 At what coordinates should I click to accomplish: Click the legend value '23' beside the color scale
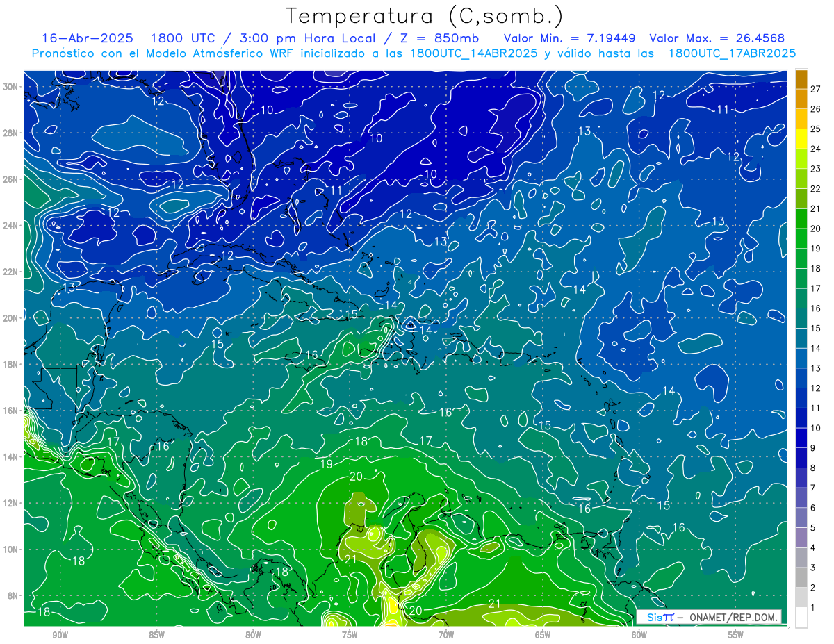[x=816, y=169]
